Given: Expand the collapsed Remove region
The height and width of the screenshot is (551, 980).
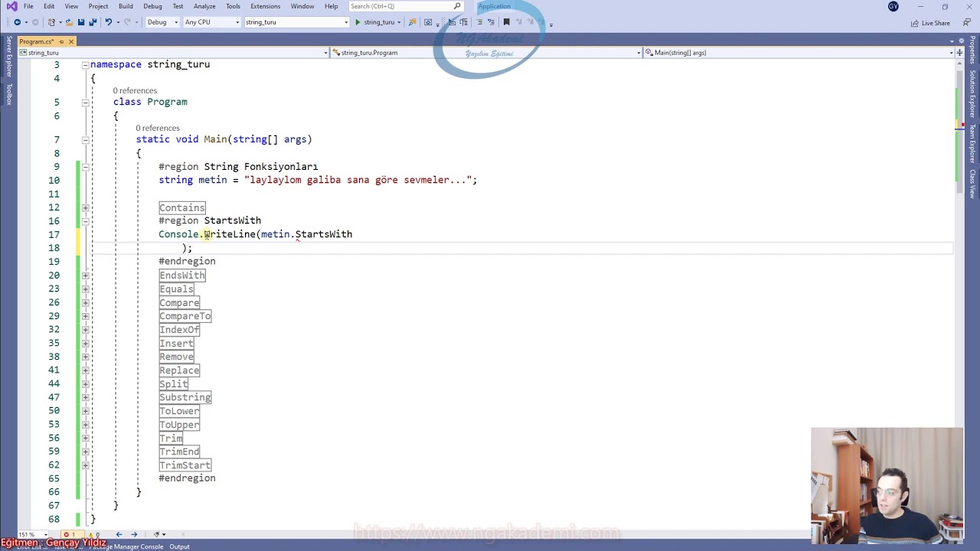Looking at the screenshot, I should pos(85,357).
